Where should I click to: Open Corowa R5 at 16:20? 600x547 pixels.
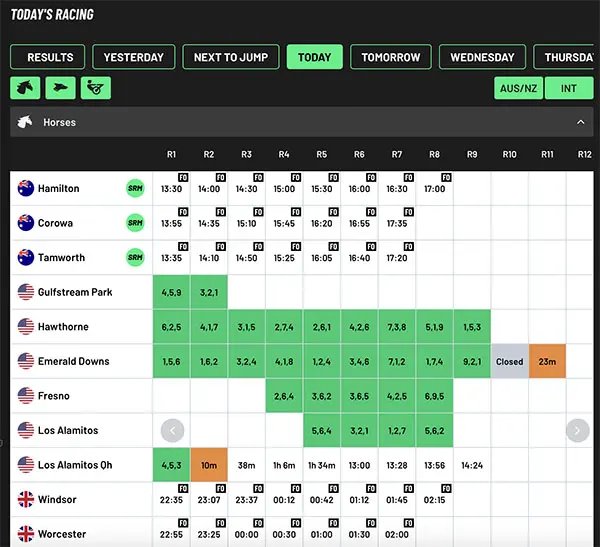[x=321, y=223]
